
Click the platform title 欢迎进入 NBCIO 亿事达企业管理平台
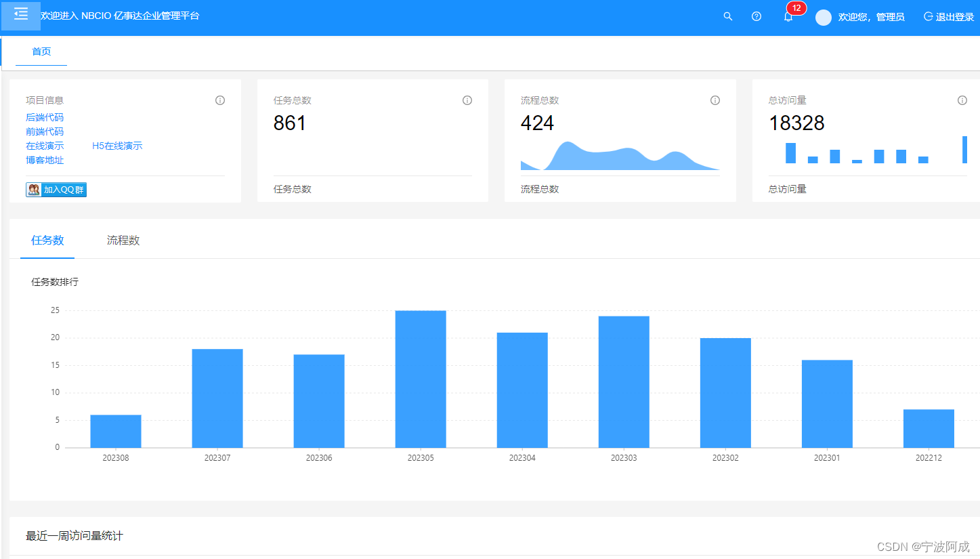pos(121,16)
